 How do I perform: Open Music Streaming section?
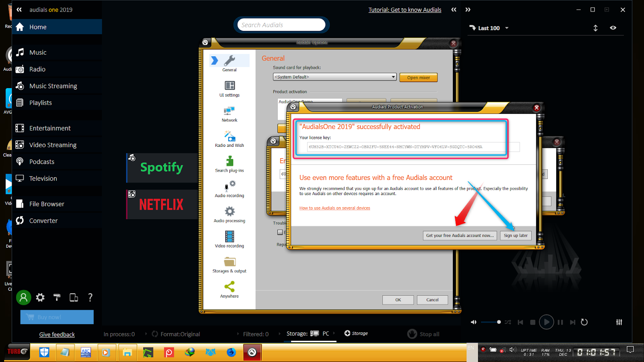[x=57, y=86]
